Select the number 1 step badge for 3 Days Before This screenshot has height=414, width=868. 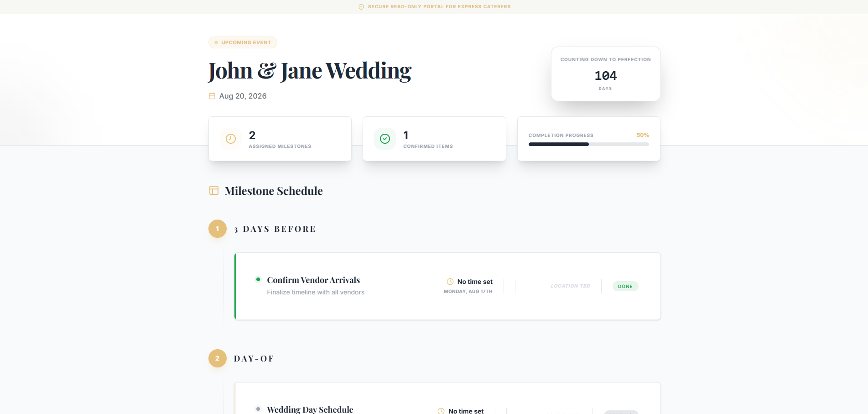[218, 229]
